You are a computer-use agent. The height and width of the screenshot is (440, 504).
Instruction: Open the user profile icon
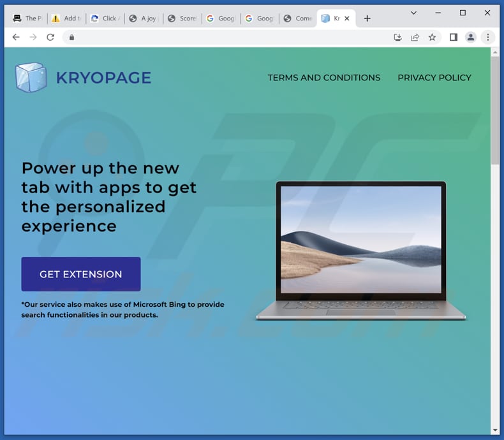[x=471, y=37]
